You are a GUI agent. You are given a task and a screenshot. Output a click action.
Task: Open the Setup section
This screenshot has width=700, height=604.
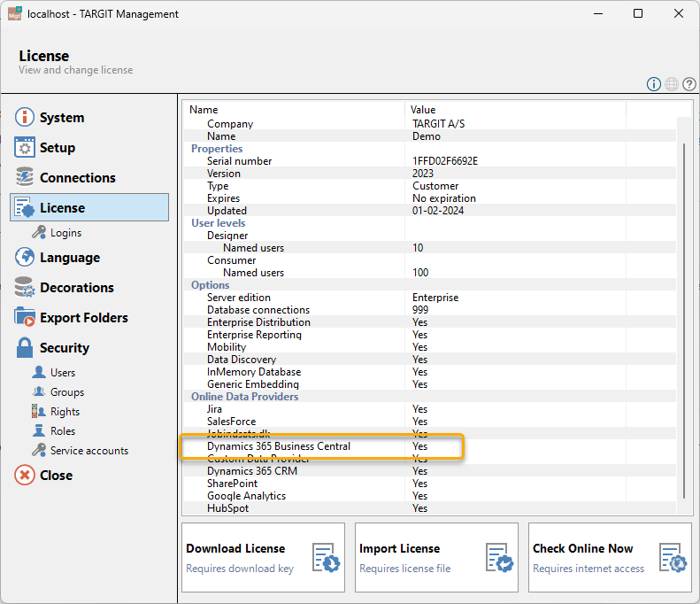click(x=58, y=147)
